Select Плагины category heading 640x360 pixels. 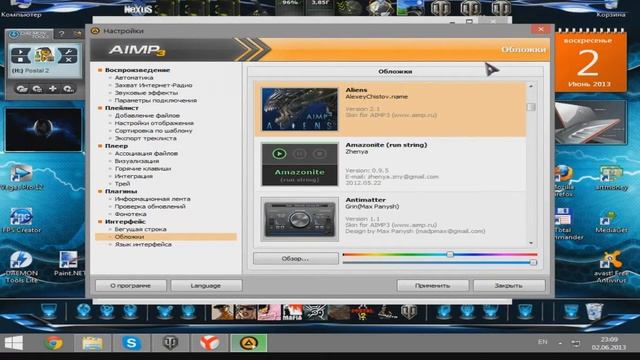point(121,191)
